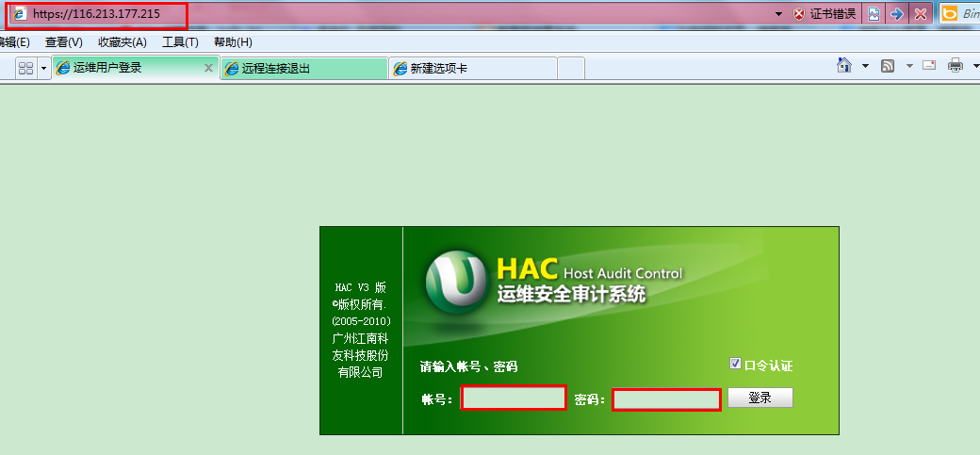Click the Bing search provider icon

[950, 13]
